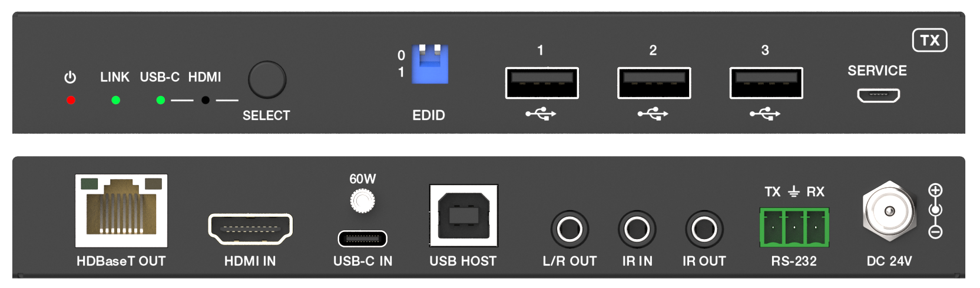Click the L/R OUT audio jack

point(570,229)
